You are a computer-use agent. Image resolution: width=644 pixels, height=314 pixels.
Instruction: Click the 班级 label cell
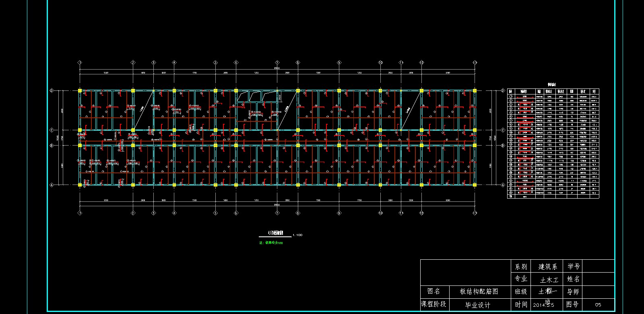(x=520, y=291)
